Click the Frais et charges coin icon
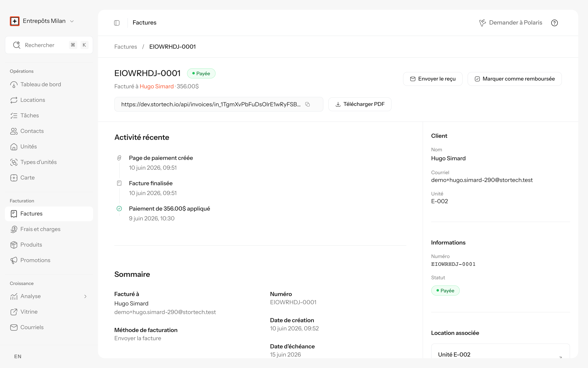This screenshot has width=588, height=368. [x=14, y=229]
